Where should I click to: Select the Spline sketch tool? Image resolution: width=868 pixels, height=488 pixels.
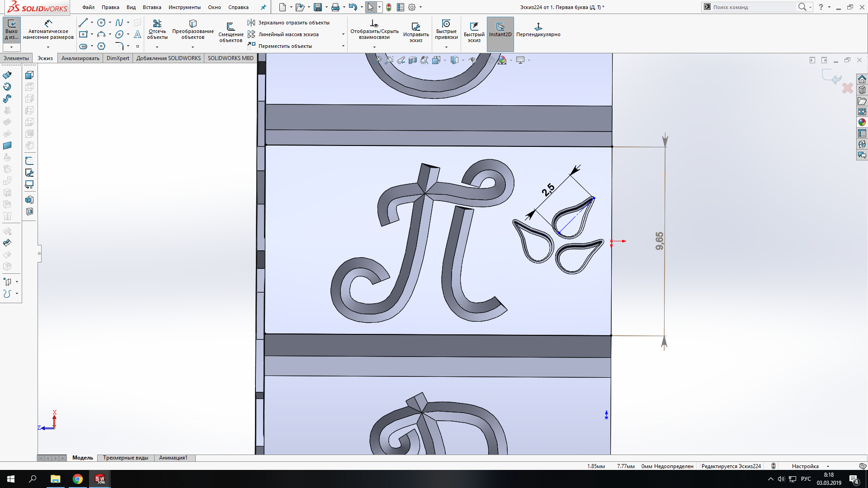click(x=119, y=23)
